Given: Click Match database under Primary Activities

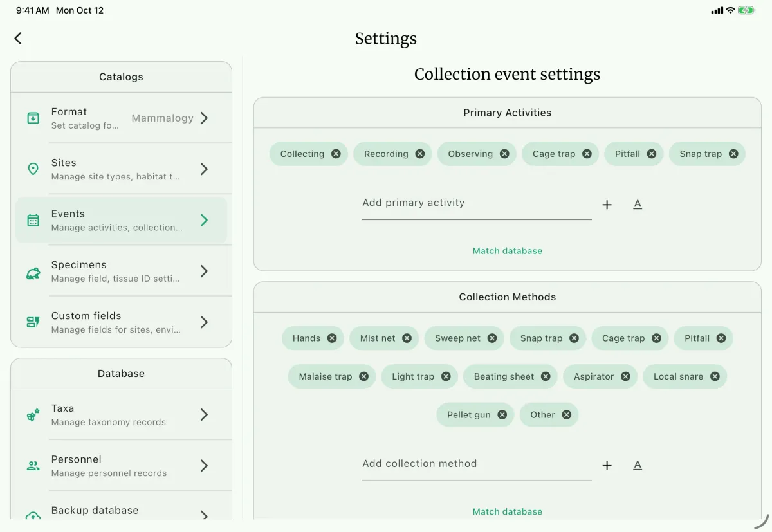Looking at the screenshot, I should 508,251.
